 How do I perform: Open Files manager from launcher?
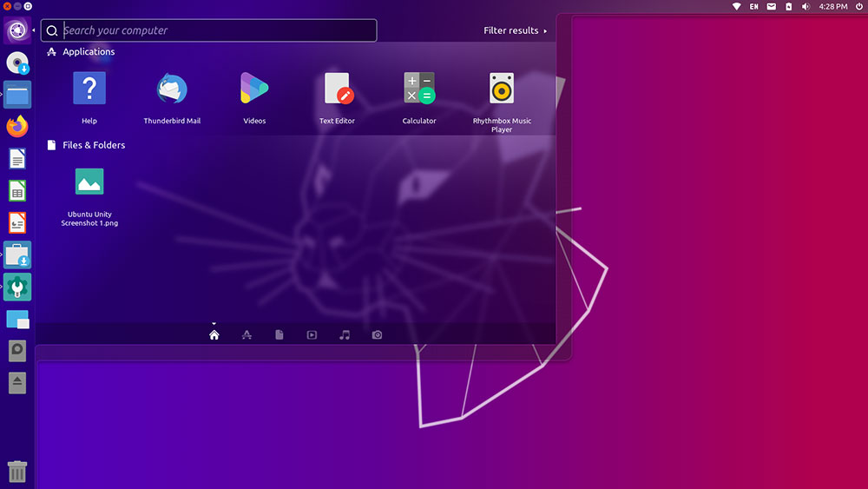(17, 95)
